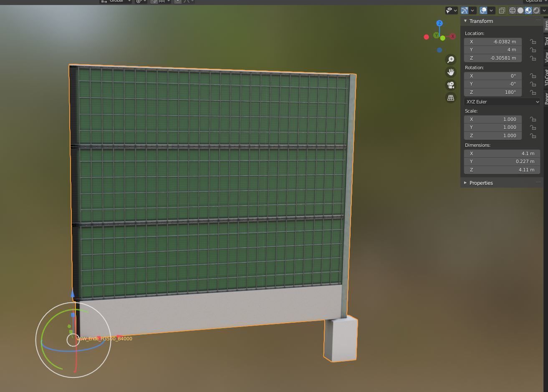Click the Rotation Z field 180°
This screenshot has height=392, width=548.
(x=493, y=92)
